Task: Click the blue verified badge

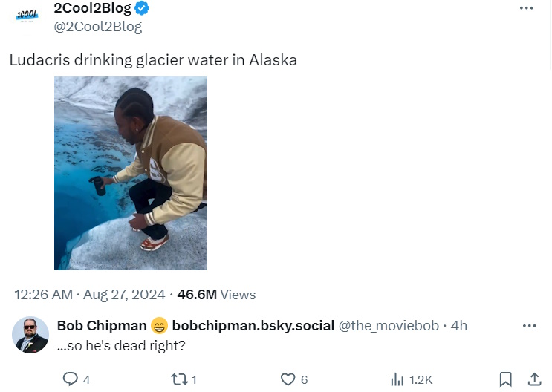Action: [x=142, y=9]
